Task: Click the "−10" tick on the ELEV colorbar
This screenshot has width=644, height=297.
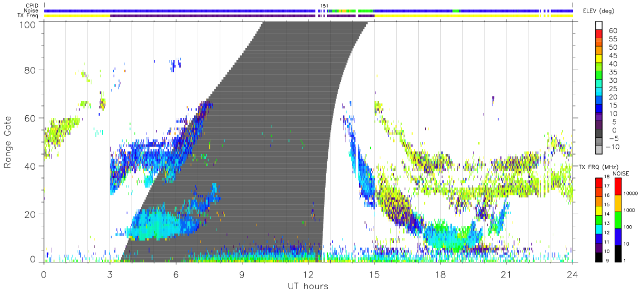Action: 613,147
